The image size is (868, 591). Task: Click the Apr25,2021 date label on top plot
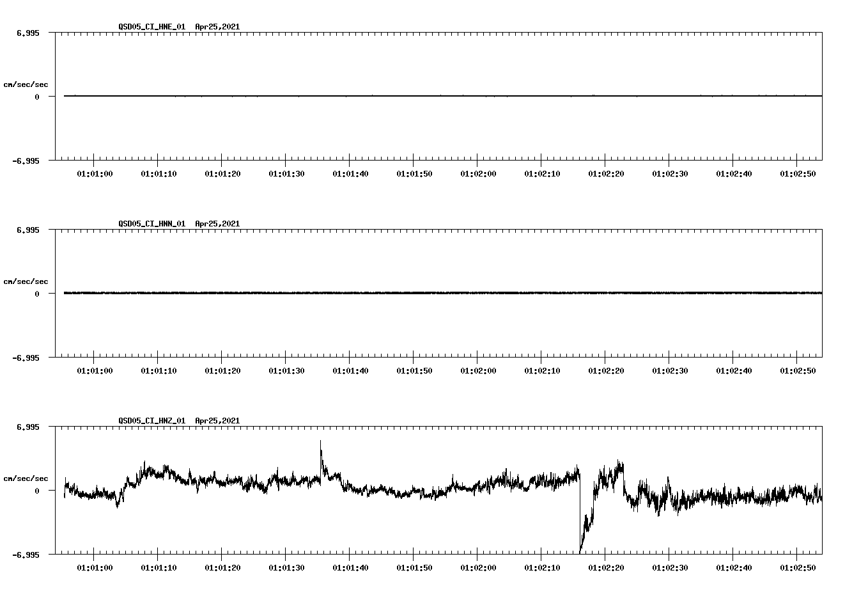[x=217, y=28]
